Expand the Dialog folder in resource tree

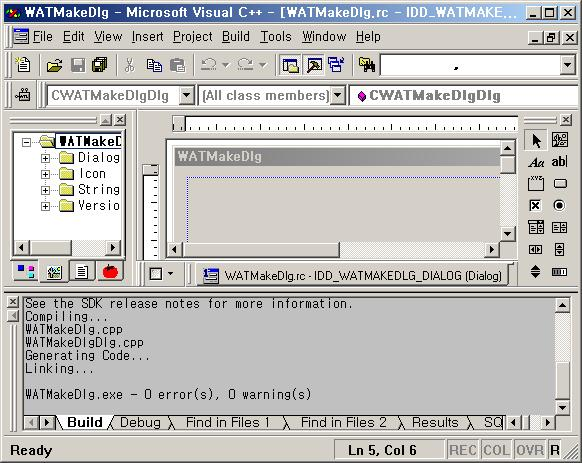coord(45,158)
